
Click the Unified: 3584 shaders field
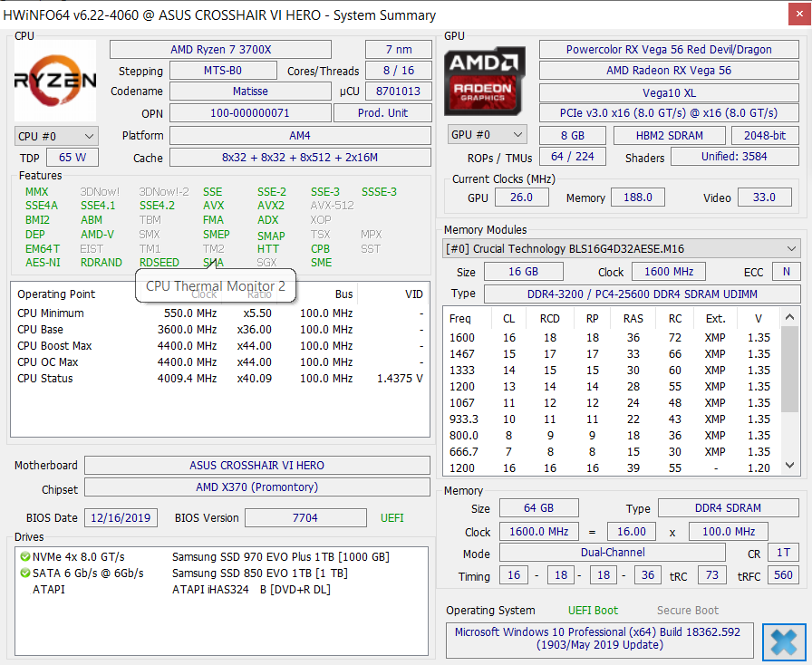pyautogui.click(x=734, y=157)
